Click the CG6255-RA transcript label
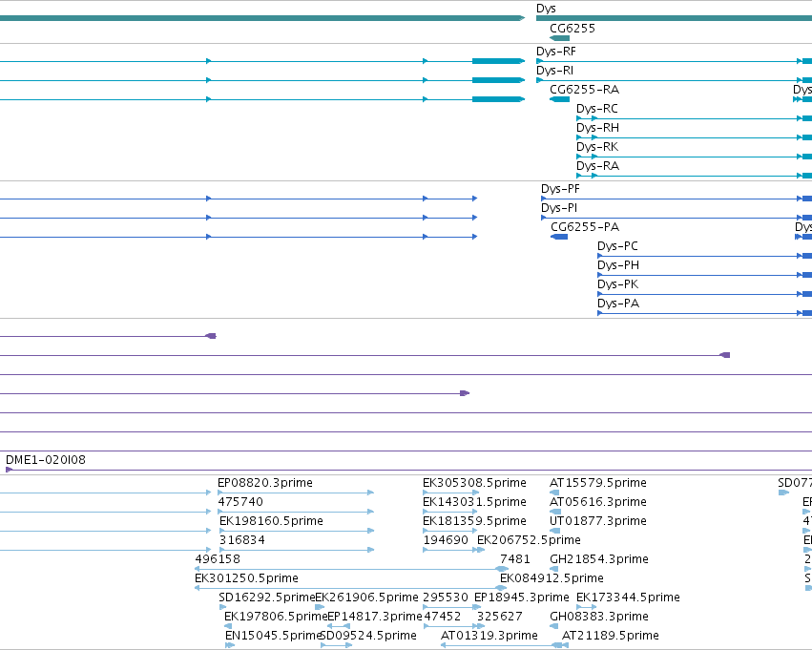The width and height of the screenshot is (812, 650). pyautogui.click(x=584, y=90)
